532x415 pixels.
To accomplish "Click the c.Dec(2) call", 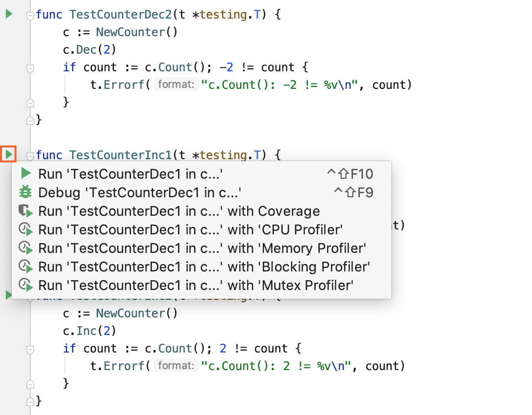I will pyautogui.click(x=90, y=50).
